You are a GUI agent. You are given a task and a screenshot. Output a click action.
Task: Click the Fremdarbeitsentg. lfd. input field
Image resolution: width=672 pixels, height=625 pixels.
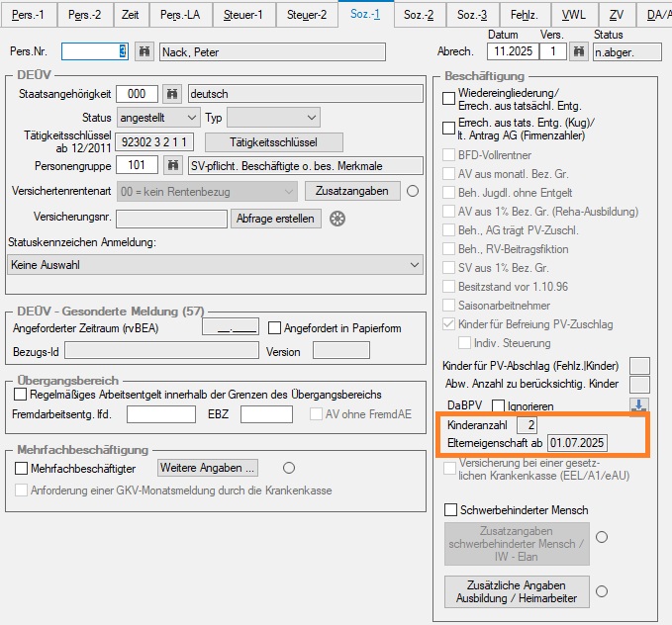tap(161, 414)
